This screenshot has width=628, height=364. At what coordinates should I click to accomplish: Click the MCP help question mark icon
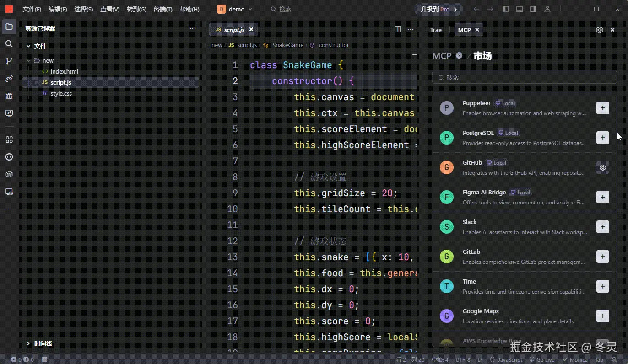click(x=459, y=55)
